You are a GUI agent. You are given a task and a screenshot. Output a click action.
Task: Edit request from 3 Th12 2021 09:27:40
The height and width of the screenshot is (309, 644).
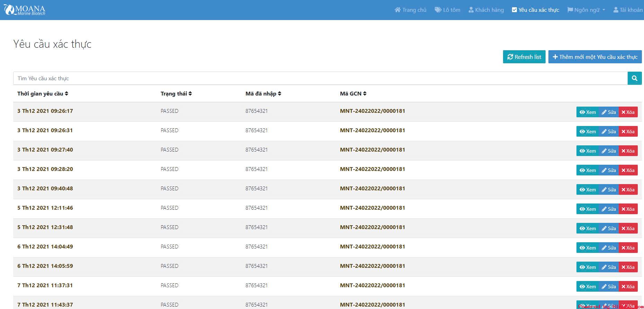point(609,151)
